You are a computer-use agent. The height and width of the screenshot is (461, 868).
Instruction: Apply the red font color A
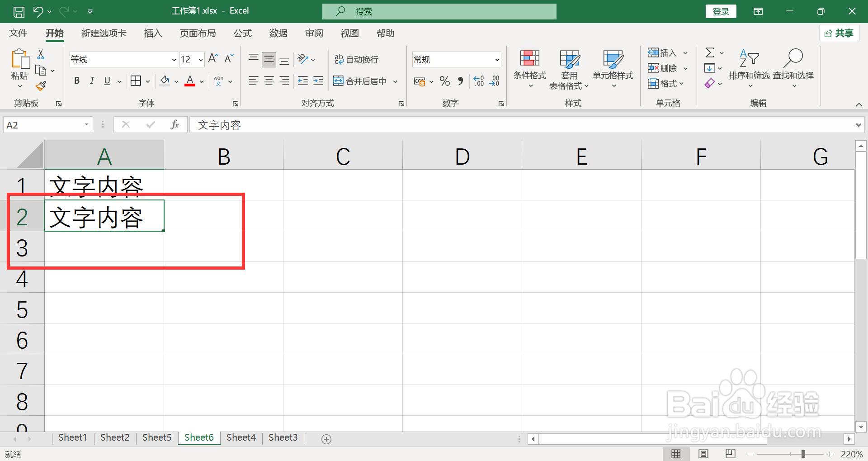click(190, 81)
